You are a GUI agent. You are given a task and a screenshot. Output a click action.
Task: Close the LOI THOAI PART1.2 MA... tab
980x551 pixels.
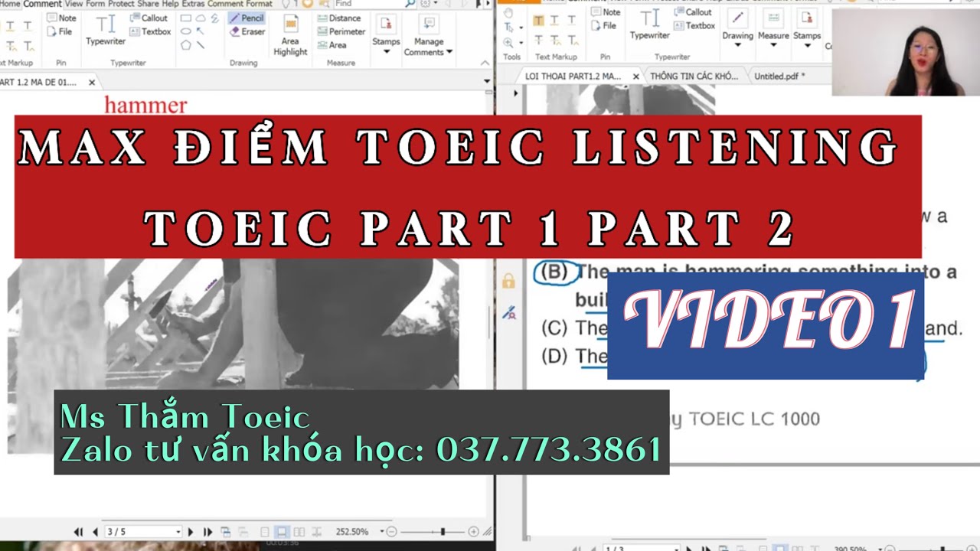tap(635, 77)
